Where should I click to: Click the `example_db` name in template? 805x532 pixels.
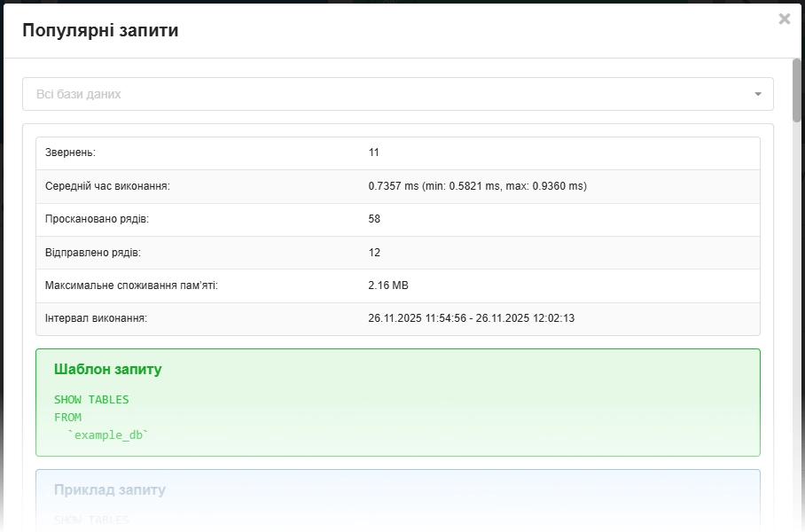click(108, 435)
